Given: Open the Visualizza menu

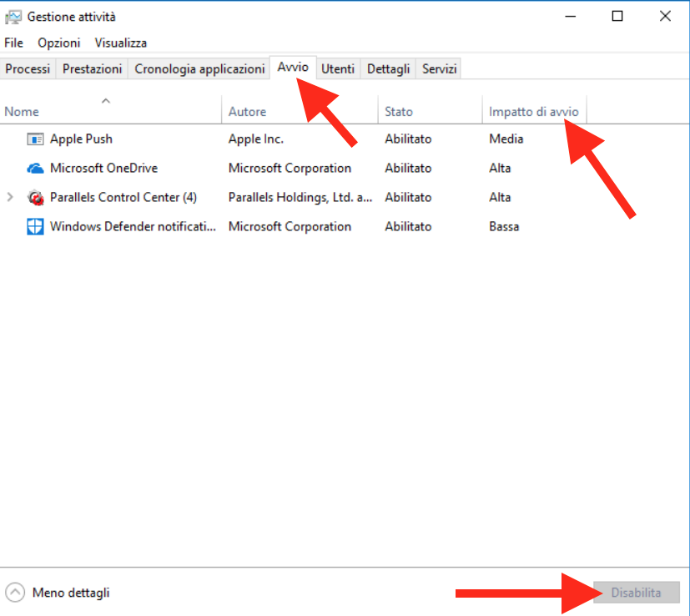Looking at the screenshot, I should [121, 43].
